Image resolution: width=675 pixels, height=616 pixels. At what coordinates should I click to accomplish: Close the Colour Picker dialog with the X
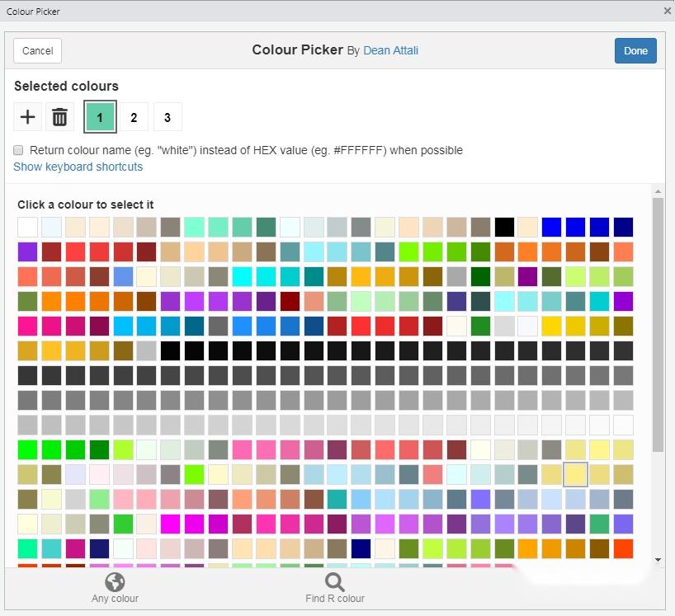coord(668,11)
